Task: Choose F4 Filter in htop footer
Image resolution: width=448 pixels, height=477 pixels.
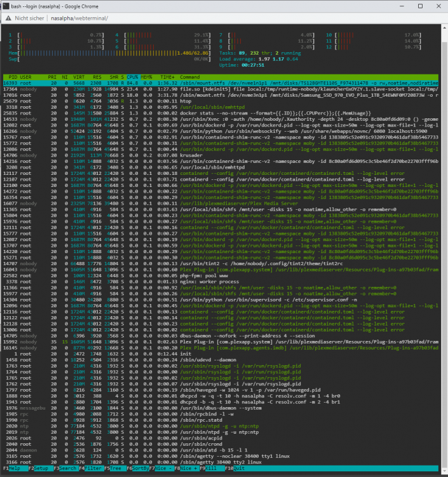Action: (x=90, y=468)
